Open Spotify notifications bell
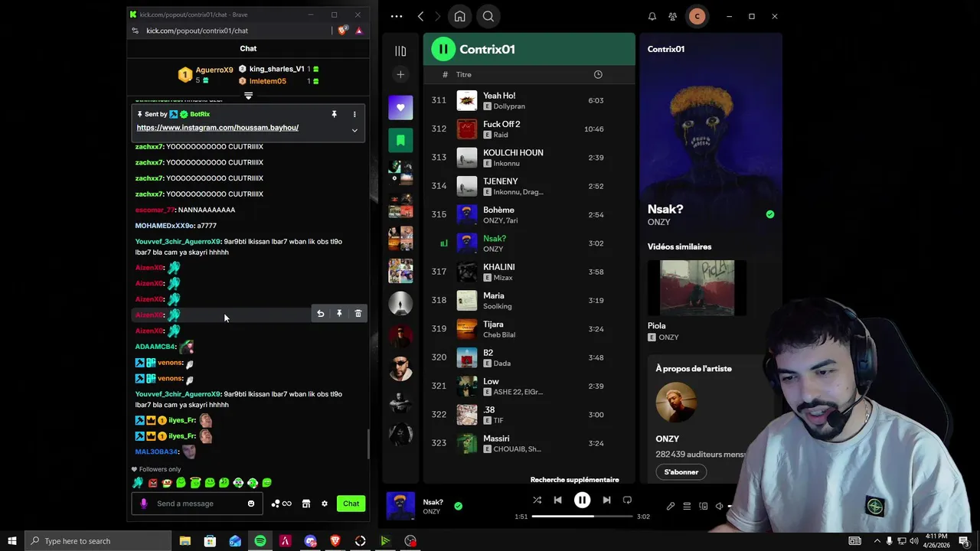The width and height of the screenshot is (980, 551). click(652, 16)
